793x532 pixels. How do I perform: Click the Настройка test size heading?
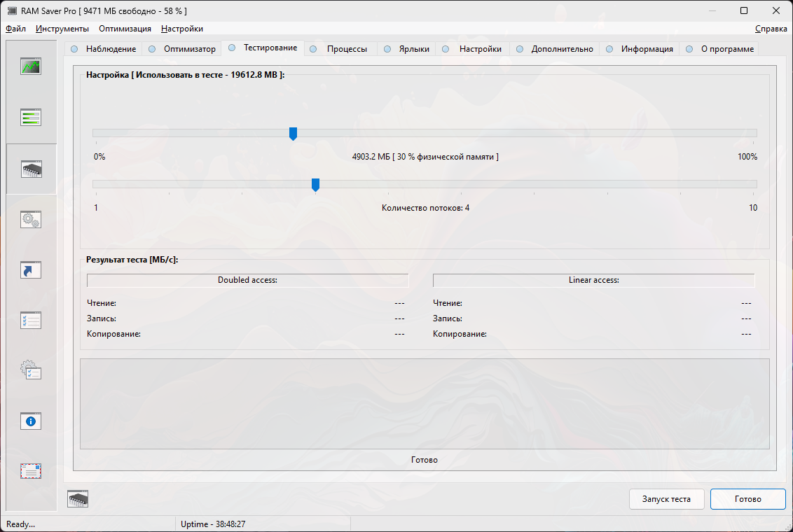pyautogui.click(x=185, y=75)
